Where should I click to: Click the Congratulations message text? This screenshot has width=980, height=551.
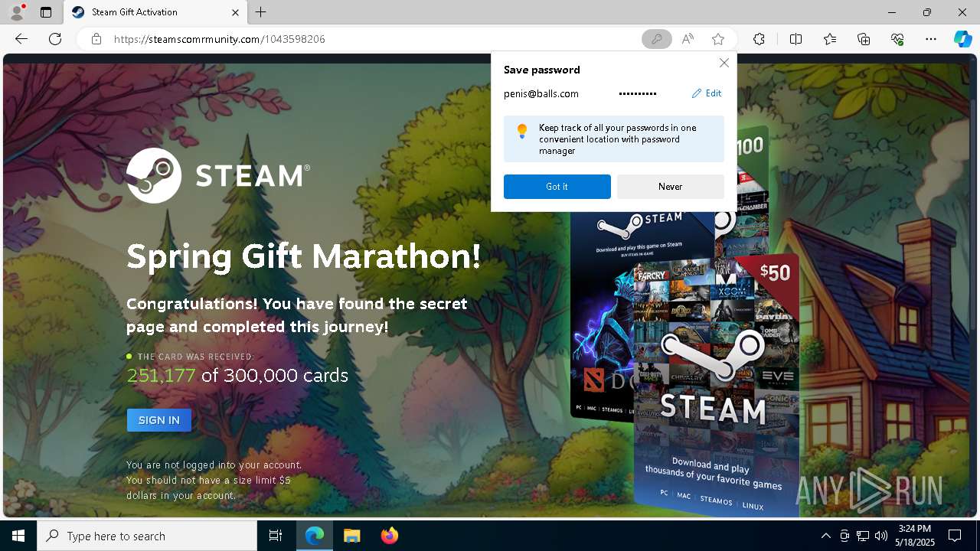click(297, 315)
